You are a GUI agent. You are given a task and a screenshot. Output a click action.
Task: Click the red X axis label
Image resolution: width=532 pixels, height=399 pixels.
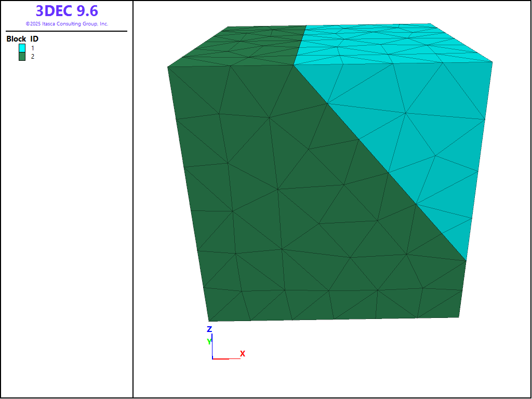pyautogui.click(x=242, y=354)
